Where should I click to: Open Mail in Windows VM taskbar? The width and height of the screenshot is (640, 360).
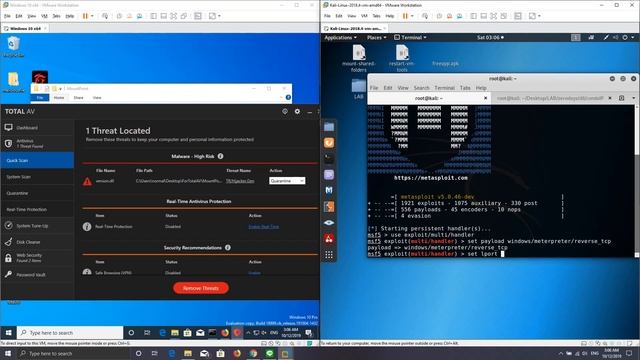pyautogui.click(x=200, y=333)
